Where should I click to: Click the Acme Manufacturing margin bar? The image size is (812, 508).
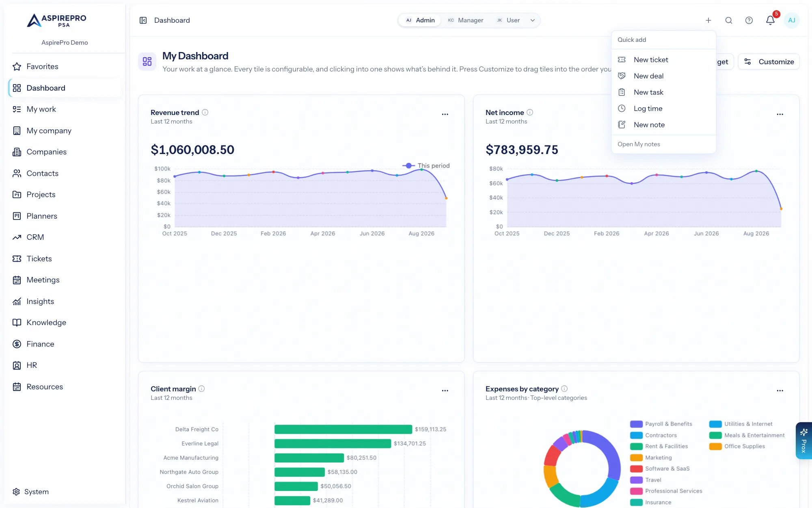point(309,458)
